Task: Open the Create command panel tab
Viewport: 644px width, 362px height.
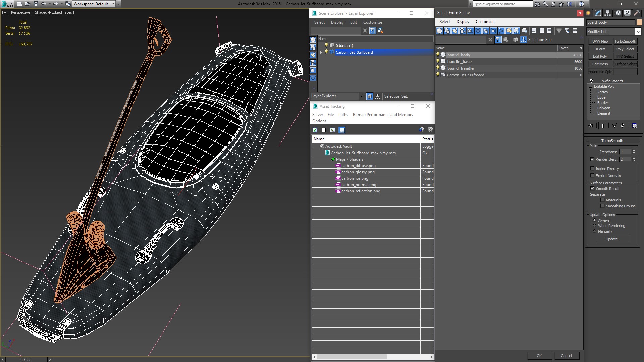Action: 588,13
